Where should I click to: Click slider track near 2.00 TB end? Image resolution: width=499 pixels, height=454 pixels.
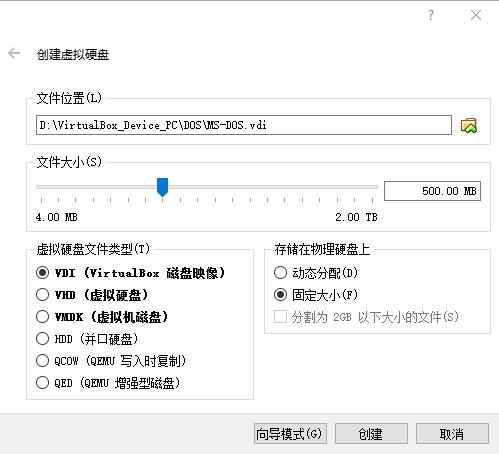(370, 187)
